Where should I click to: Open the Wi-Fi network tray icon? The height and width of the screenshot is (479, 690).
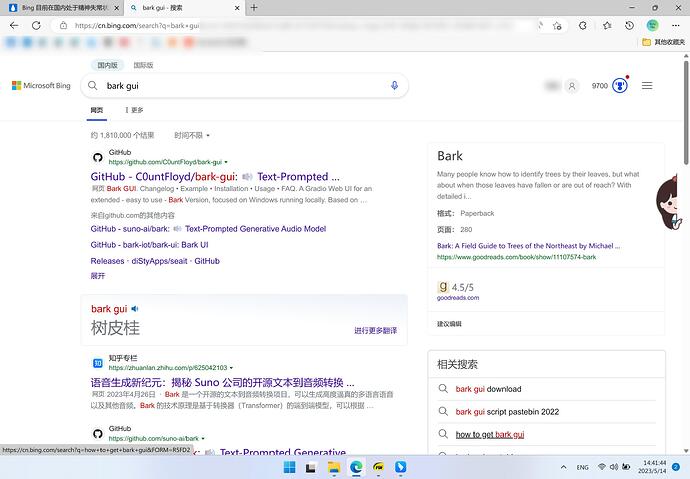pyautogui.click(x=602, y=467)
